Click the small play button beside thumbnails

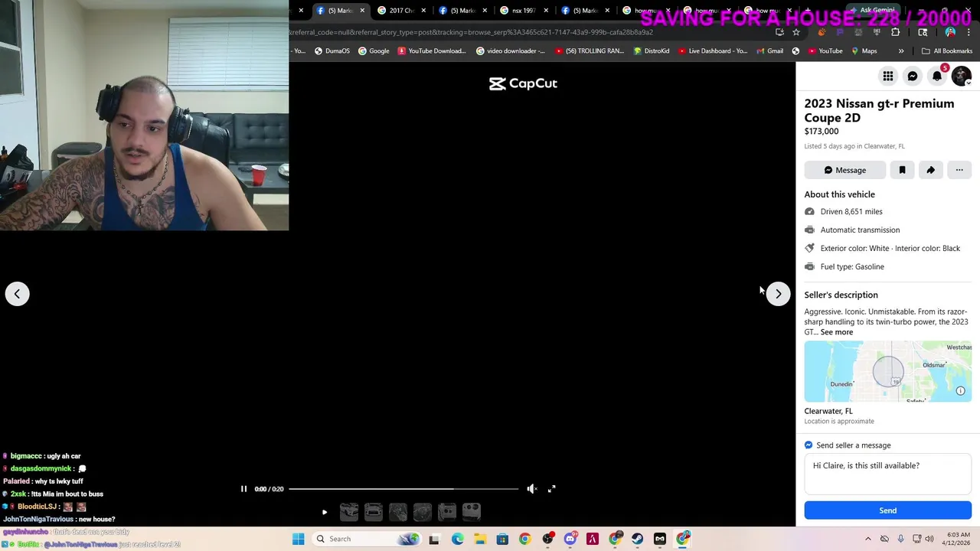pos(325,512)
